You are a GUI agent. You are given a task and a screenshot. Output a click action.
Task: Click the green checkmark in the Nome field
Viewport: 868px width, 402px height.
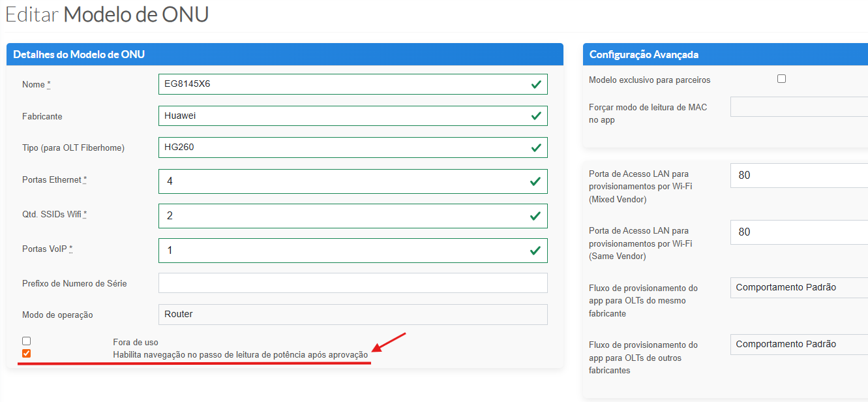click(x=536, y=84)
